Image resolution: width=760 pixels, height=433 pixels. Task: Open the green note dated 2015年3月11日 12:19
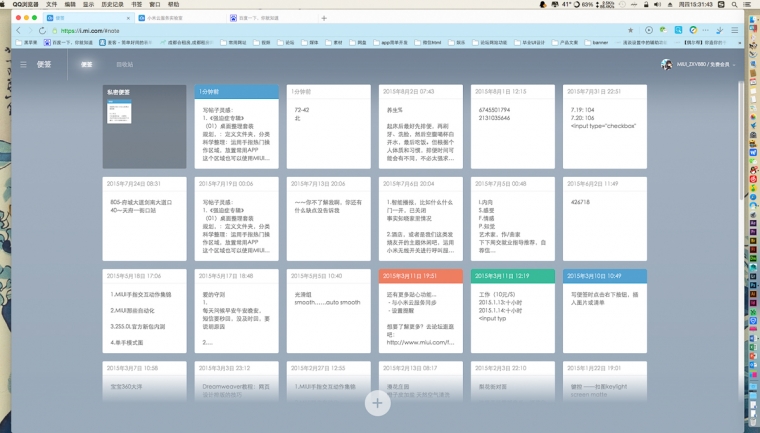tap(513, 311)
